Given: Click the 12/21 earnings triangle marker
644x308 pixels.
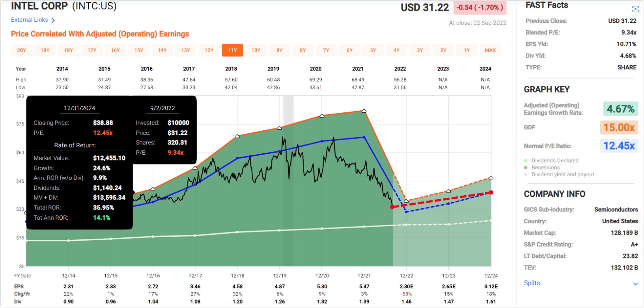Looking at the screenshot, I should pos(364,111).
